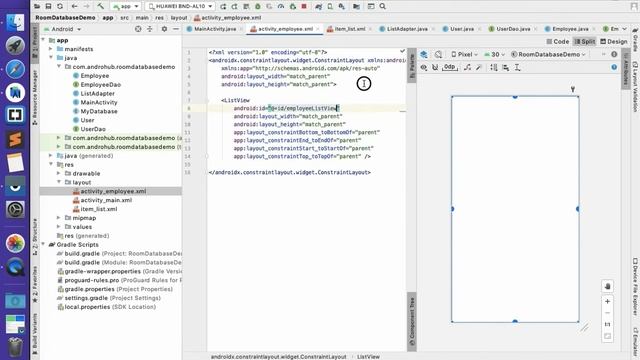Click the Save All toolbar icon

(48, 6)
